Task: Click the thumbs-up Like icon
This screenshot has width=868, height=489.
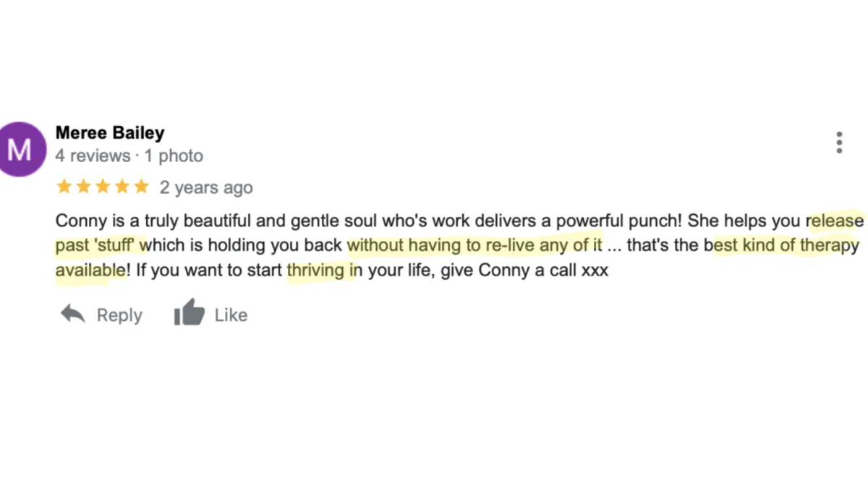Action: pyautogui.click(x=189, y=313)
